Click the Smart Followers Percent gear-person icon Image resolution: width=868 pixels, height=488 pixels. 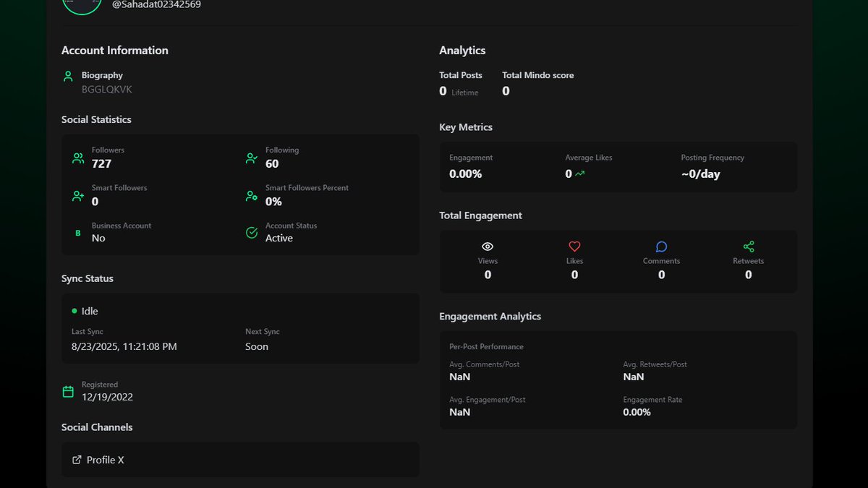pos(251,194)
